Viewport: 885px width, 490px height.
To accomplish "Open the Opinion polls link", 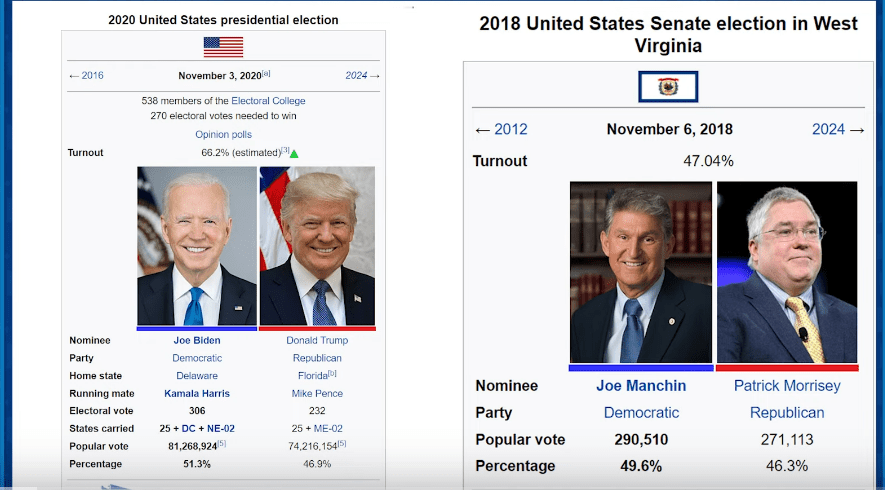I will tap(223, 134).
